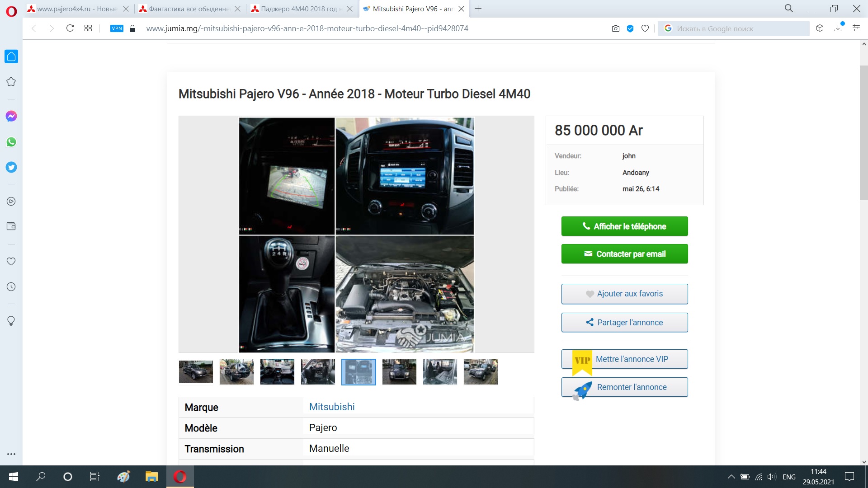Image resolution: width=868 pixels, height=488 pixels.
Task: Toggle the VPN badge in address bar
Action: pyautogui.click(x=117, y=28)
